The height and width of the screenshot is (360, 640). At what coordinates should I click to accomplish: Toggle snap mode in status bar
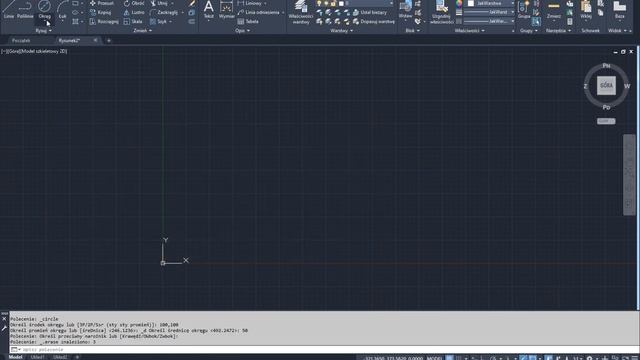click(459, 358)
